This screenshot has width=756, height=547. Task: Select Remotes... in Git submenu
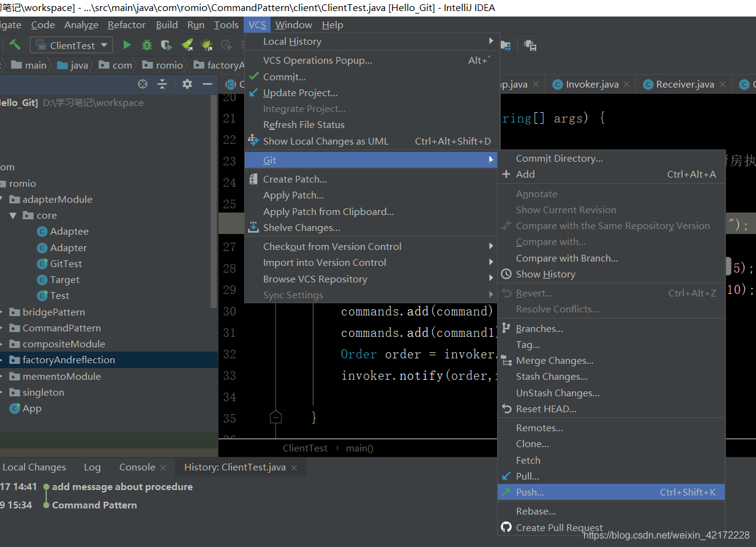(611, 428)
